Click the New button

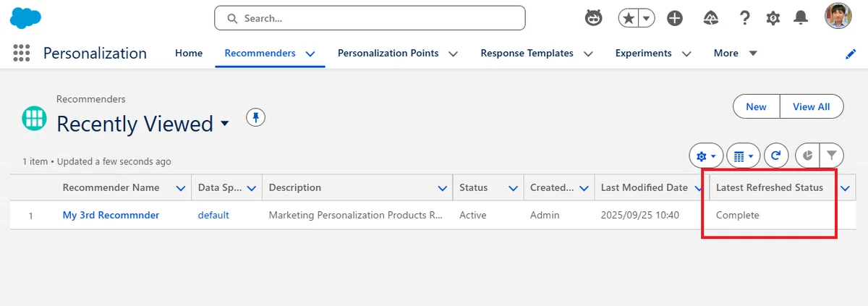756,106
